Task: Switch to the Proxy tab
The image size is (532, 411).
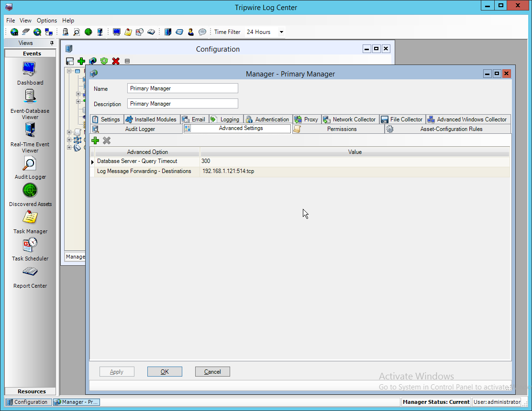Action: (307, 119)
